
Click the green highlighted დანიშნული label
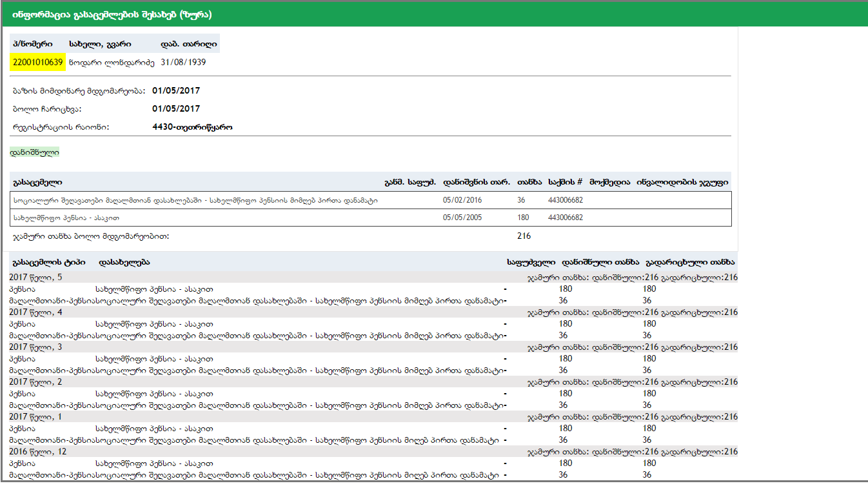click(x=35, y=153)
